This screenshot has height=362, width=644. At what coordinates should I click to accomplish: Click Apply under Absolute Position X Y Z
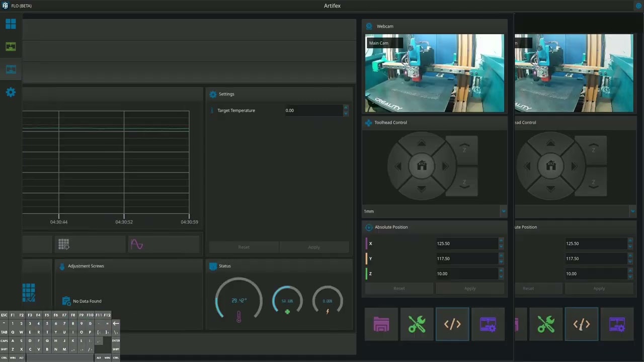[x=470, y=288]
